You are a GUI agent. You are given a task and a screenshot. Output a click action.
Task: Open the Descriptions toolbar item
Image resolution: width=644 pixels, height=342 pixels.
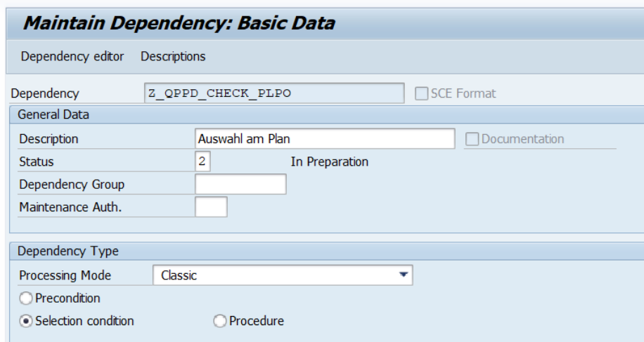(x=173, y=56)
